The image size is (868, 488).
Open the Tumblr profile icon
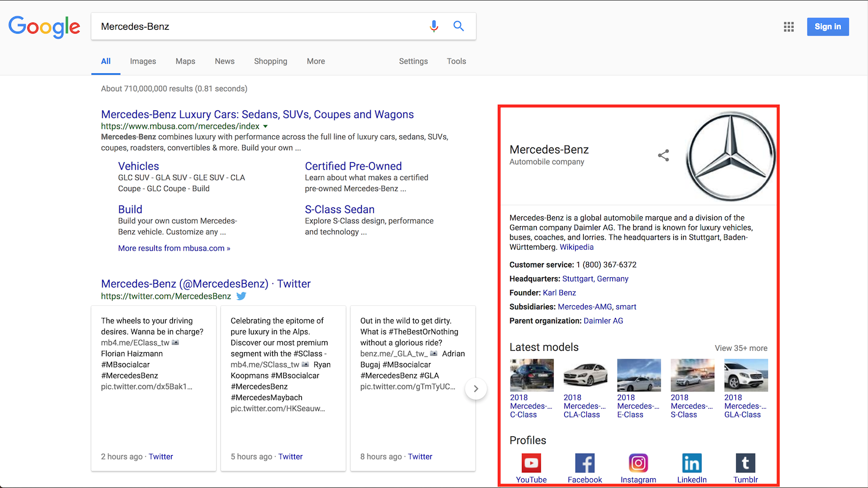pos(745,463)
